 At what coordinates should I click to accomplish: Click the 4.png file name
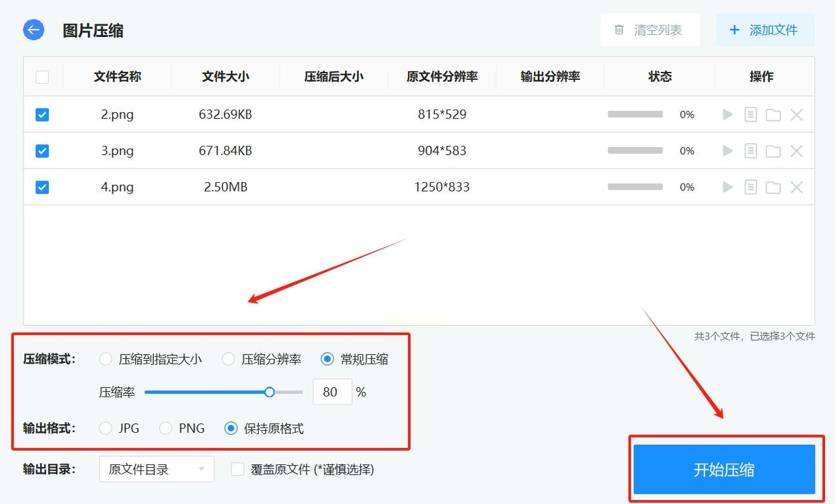pos(118,187)
